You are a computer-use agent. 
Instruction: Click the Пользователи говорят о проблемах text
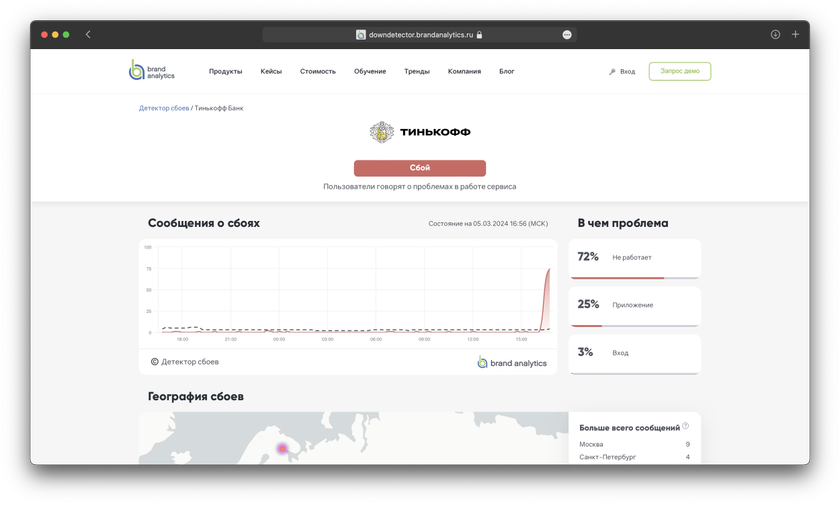419,186
